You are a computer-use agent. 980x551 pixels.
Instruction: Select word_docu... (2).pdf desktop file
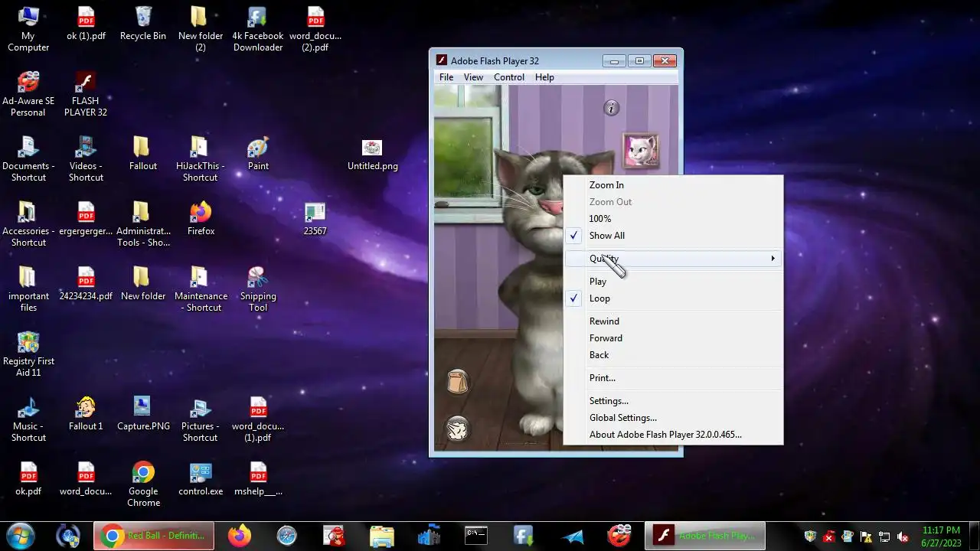(x=315, y=30)
